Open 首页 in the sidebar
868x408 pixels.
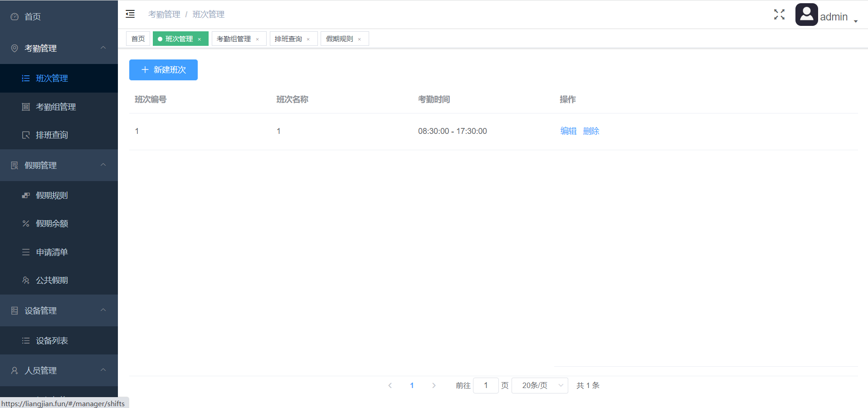59,17
